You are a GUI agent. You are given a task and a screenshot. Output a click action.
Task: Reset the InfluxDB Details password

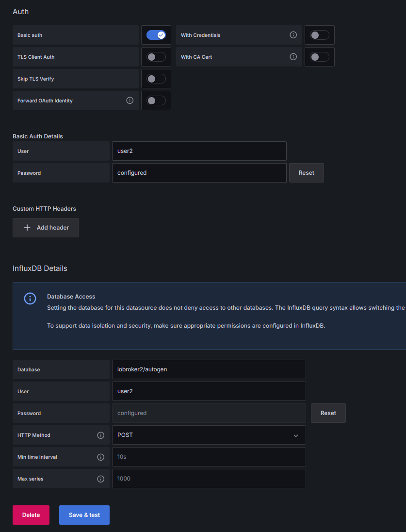click(x=328, y=413)
